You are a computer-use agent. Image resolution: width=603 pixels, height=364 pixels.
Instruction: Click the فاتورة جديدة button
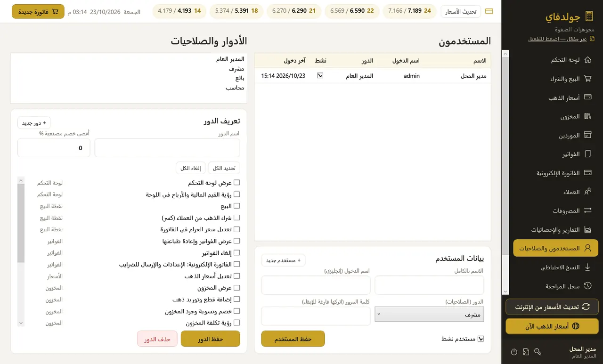(x=38, y=11)
